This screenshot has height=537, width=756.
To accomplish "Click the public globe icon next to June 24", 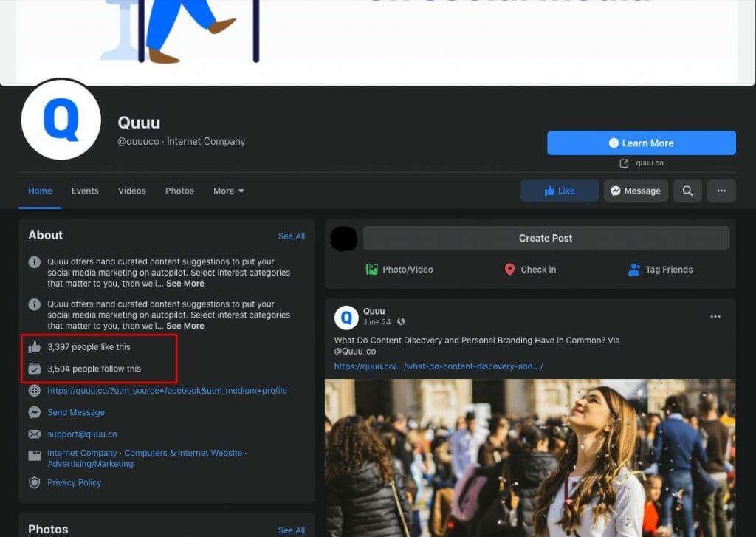I will click(x=401, y=322).
